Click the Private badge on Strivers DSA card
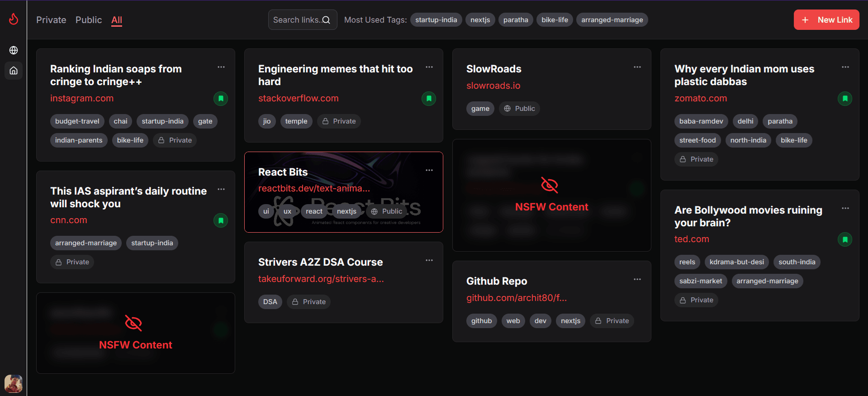This screenshot has height=396, width=868. pos(308,302)
